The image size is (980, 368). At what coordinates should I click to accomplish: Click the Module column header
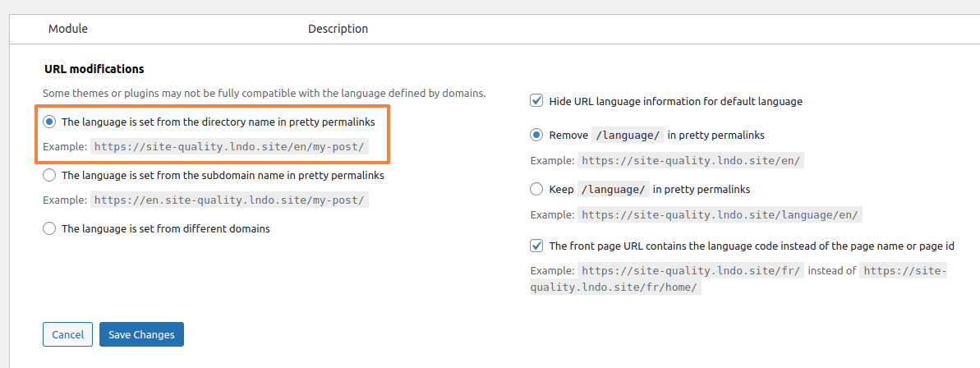tap(68, 29)
